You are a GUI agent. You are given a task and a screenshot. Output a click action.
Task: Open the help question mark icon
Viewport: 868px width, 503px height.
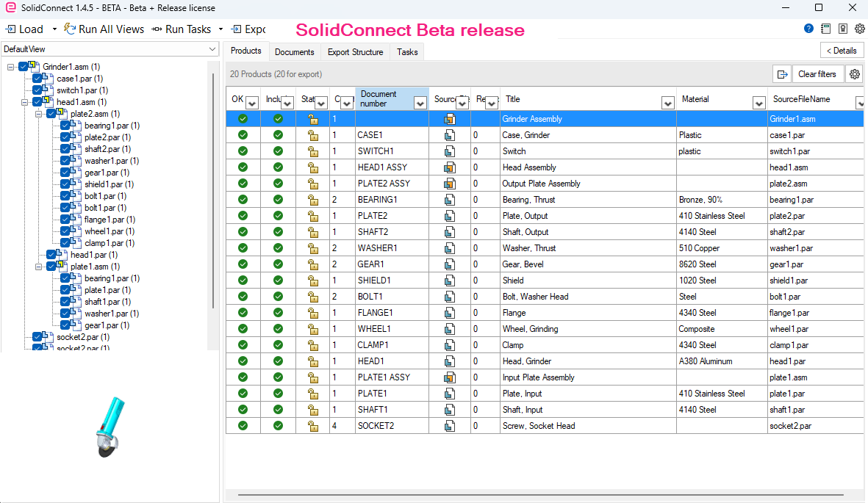[x=808, y=29]
